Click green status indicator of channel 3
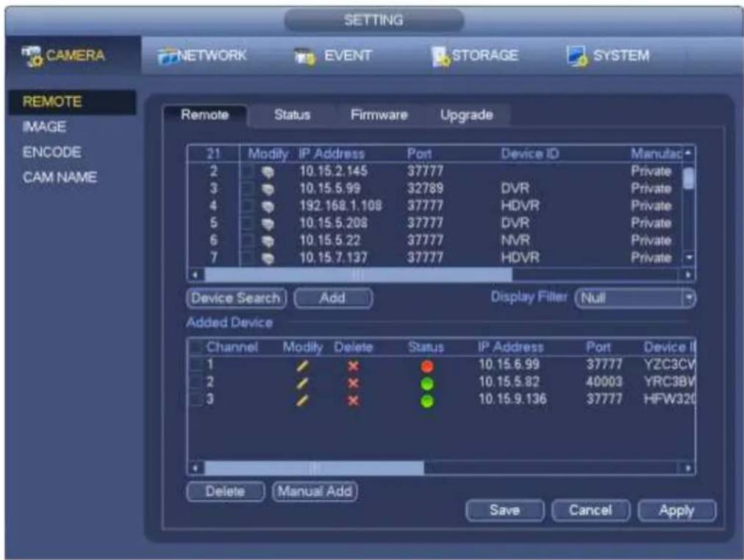Image resolution: width=744 pixels, height=560 pixels. 426,401
